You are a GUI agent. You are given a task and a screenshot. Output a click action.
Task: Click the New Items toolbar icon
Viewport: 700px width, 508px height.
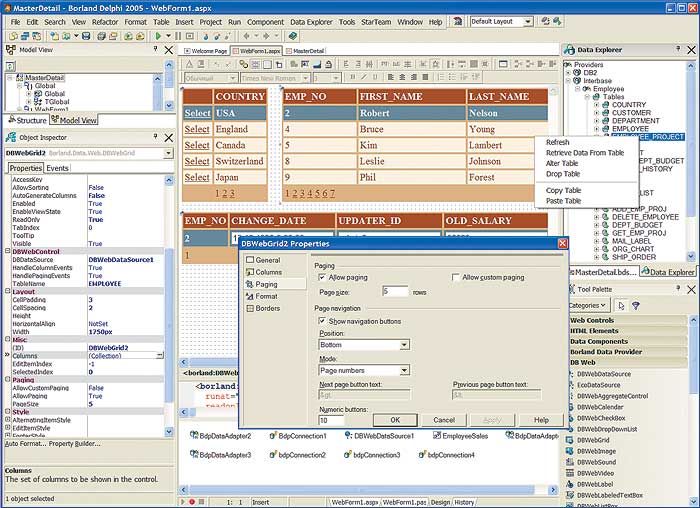(54, 36)
